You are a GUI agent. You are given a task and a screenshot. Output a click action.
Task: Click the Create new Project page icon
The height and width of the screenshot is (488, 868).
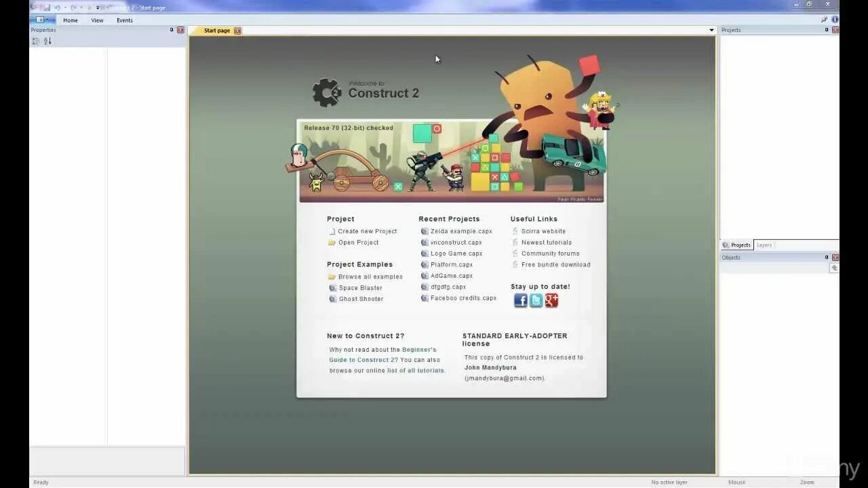pos(332,232)
